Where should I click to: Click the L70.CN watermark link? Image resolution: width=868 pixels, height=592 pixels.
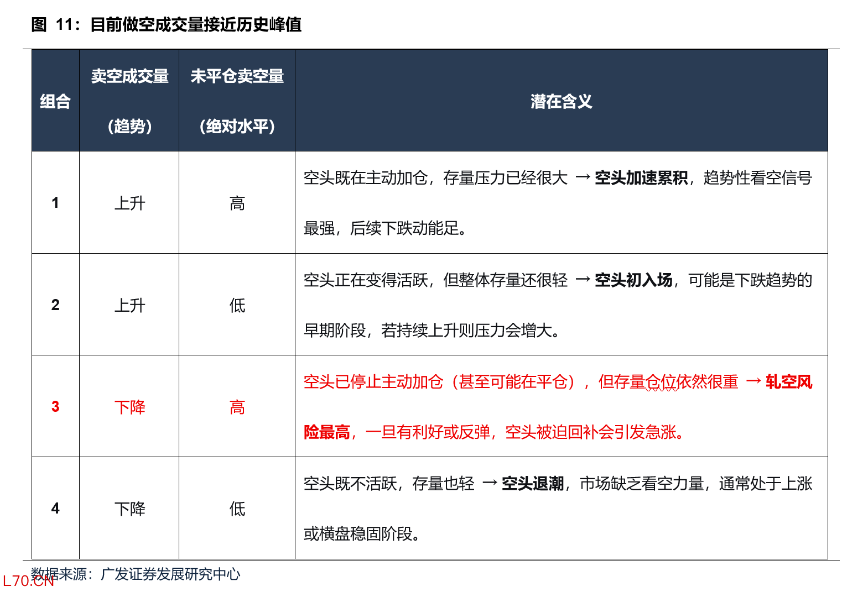tap(28, 581)
